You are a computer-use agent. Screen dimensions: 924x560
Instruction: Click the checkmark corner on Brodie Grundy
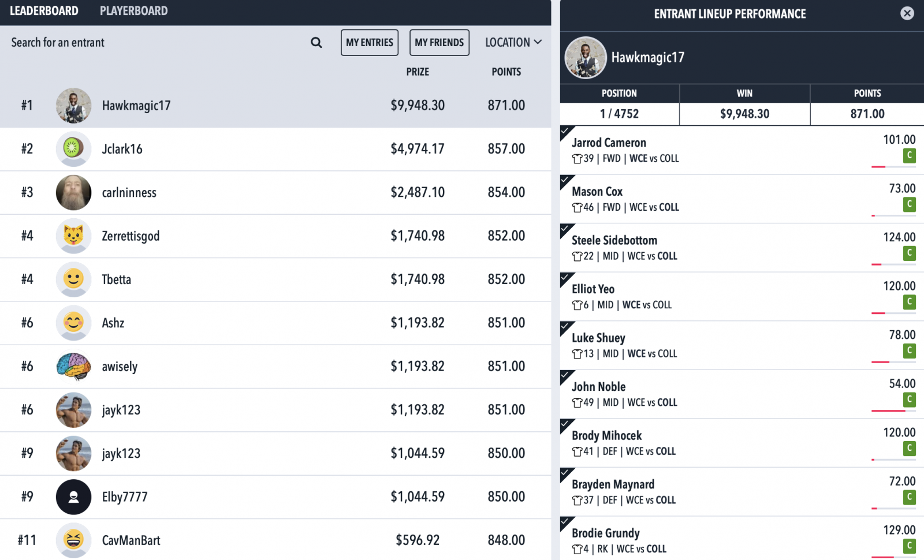(x=567, y=522)
